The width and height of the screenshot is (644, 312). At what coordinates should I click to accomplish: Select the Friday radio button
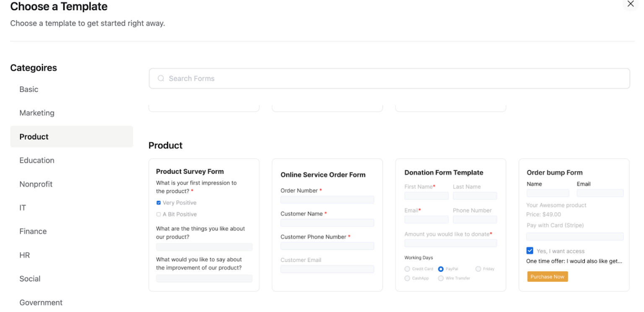[x=478, y=269]
